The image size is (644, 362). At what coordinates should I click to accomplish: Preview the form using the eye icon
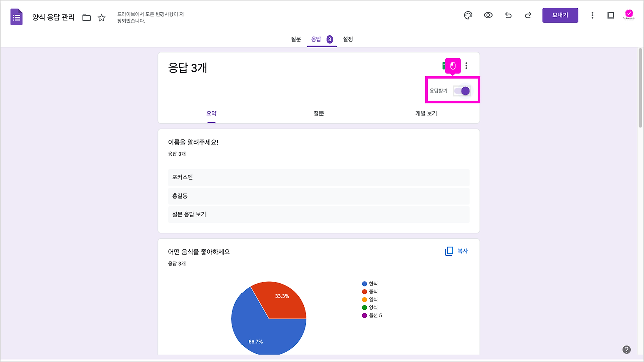pyautogui.click(x=488, y=15)
